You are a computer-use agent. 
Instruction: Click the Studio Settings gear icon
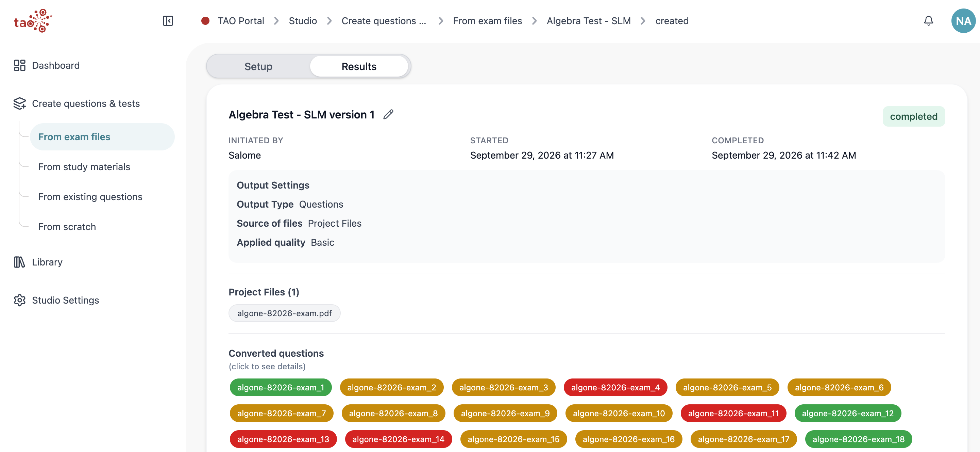(19, 300)
